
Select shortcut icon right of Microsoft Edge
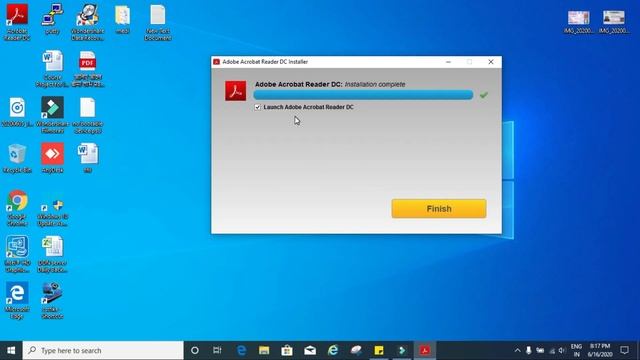click(52, 300)
